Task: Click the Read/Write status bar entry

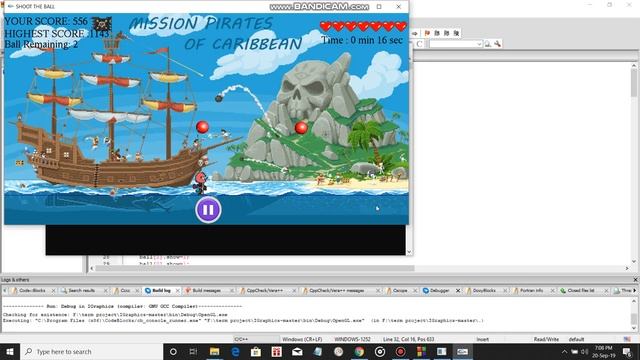Action: pyautogui.click(x=546, y=339)
